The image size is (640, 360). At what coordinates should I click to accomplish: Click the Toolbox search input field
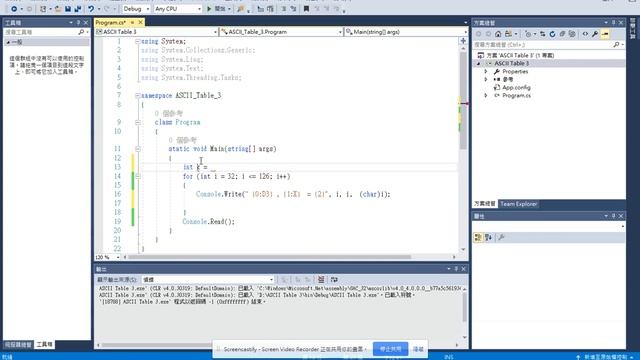[40, 32]
